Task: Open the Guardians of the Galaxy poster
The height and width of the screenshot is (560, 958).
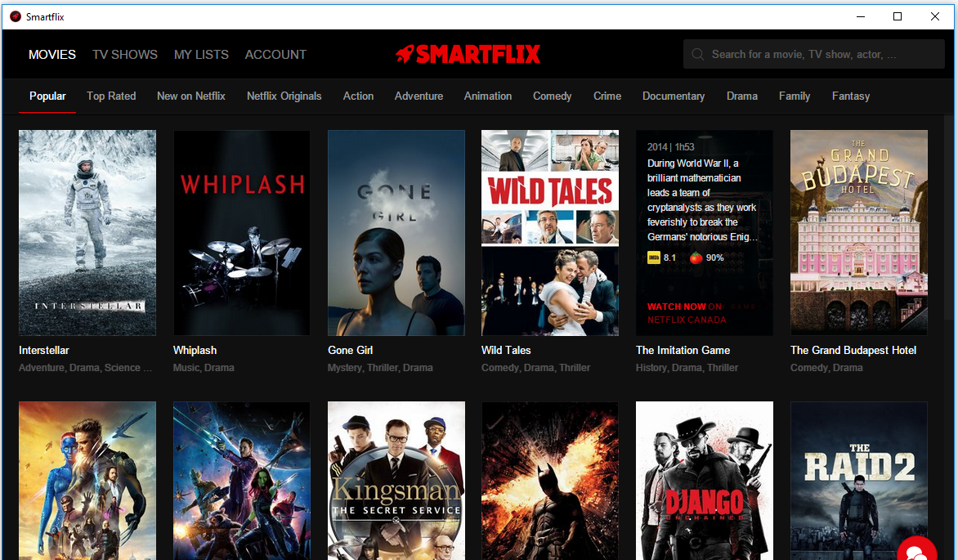Action: click(242, 481)
